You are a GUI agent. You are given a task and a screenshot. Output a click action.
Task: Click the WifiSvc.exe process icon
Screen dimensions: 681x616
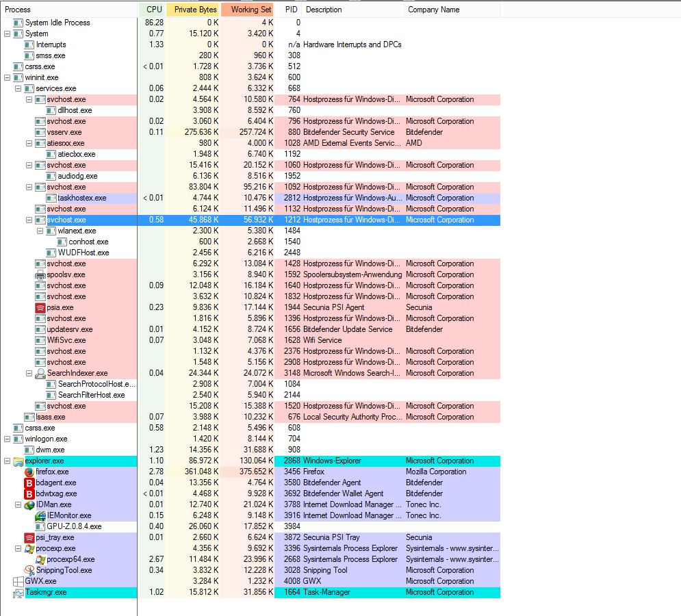[x=40, y=340]
